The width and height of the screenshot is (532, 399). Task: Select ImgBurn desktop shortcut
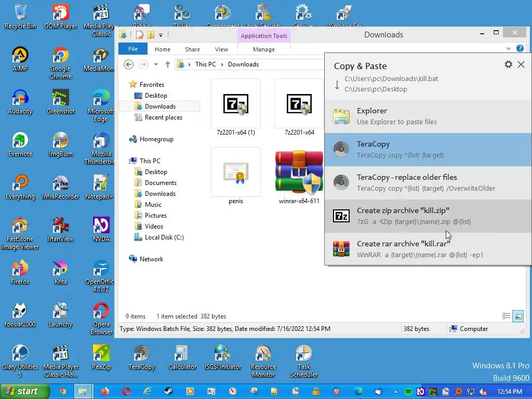coord(60,144)
